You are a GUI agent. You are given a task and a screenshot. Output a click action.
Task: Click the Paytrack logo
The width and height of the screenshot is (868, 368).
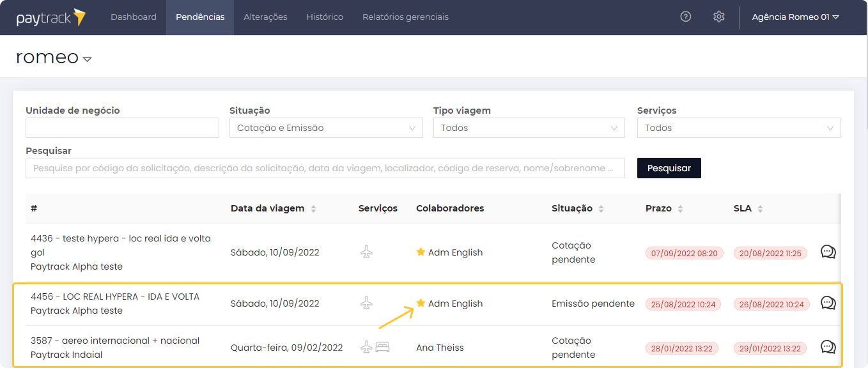50,17
